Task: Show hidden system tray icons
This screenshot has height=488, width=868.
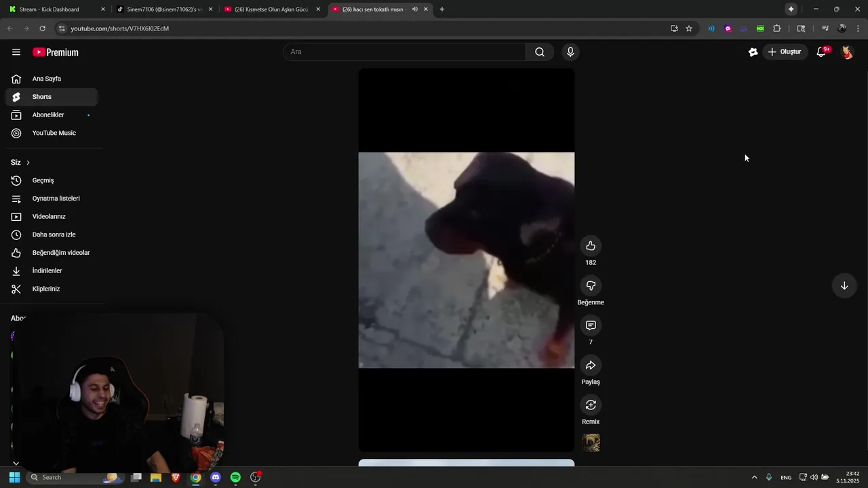Action: click(x=754, y=477)
